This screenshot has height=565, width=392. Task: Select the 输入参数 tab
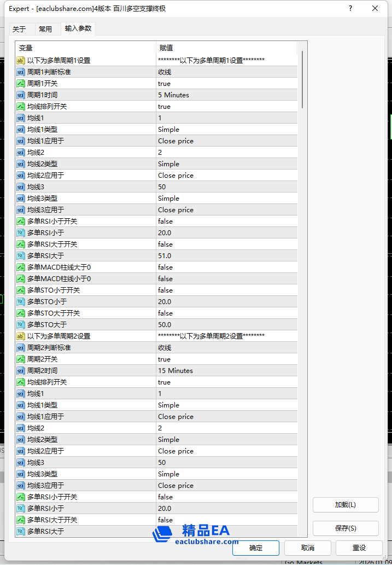click(78, 28)
